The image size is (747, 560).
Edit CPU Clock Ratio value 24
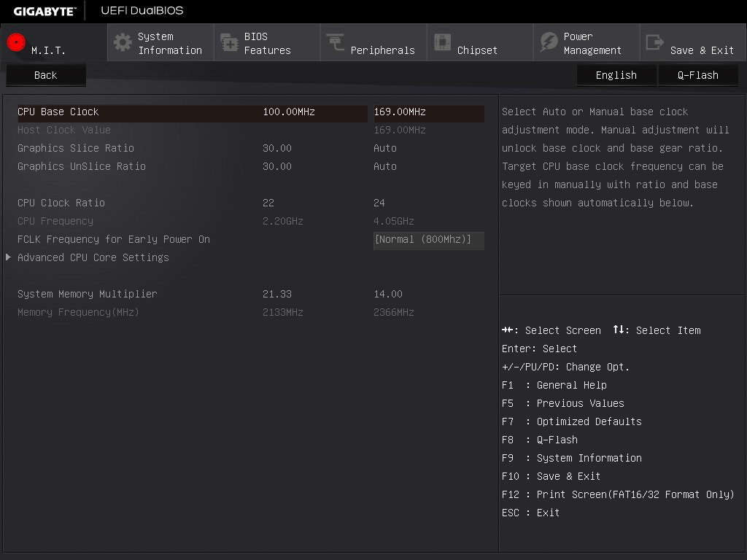379,203
